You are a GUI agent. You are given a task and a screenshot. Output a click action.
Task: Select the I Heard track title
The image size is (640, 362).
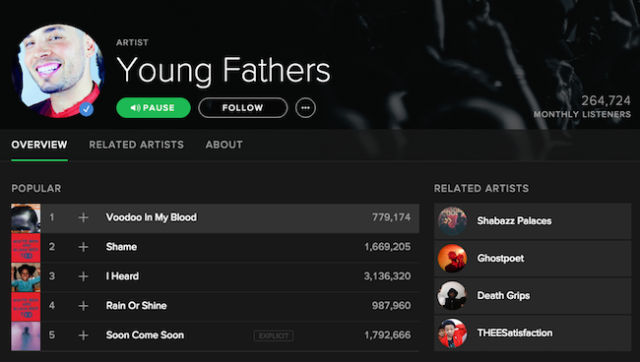[x=122, y=276]
